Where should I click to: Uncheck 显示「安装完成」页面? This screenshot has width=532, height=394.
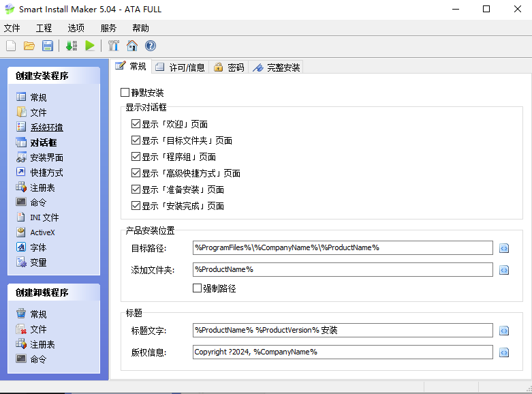pyautogui.click(x=136, y=205)
